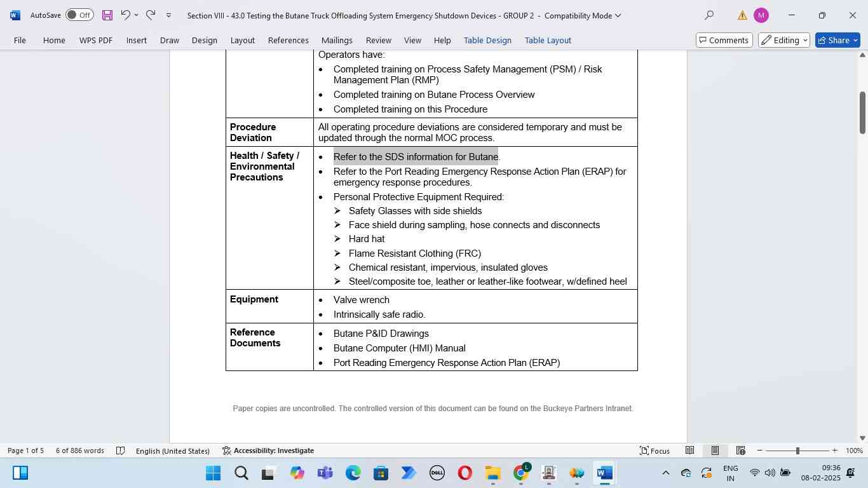Viewport: 868px width, 488px height.
Task: Open Microsoft Store from taskbar
Action: (x=381, y=473)
